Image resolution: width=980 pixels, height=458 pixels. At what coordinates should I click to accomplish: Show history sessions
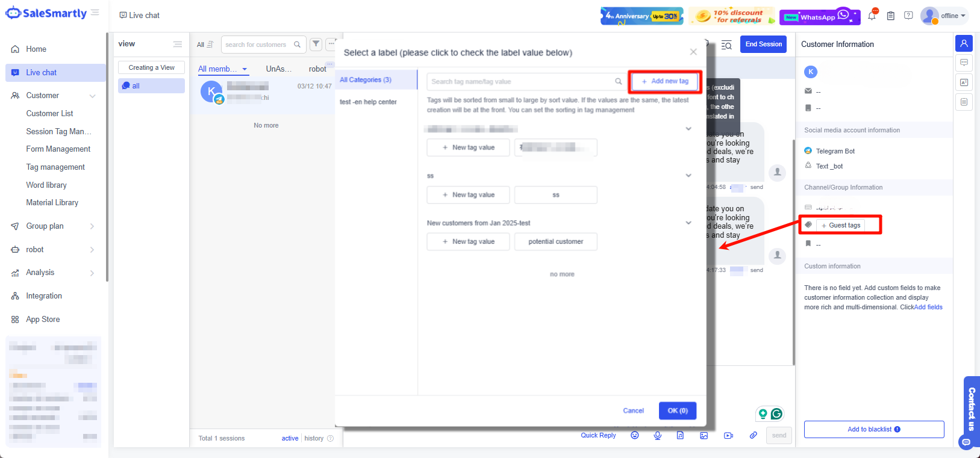point(314,438)
